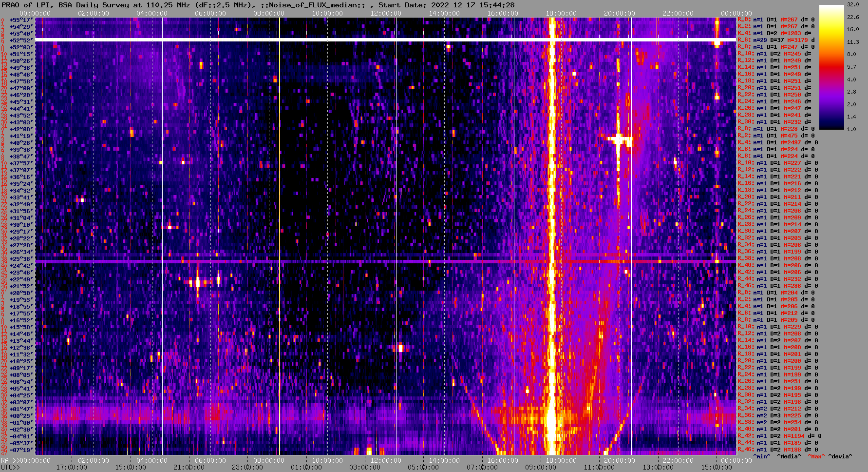Click the '^Media^' legend label
Image resolution: width=868 pixels, height=472 pixels.
click(x=789, y=456)
